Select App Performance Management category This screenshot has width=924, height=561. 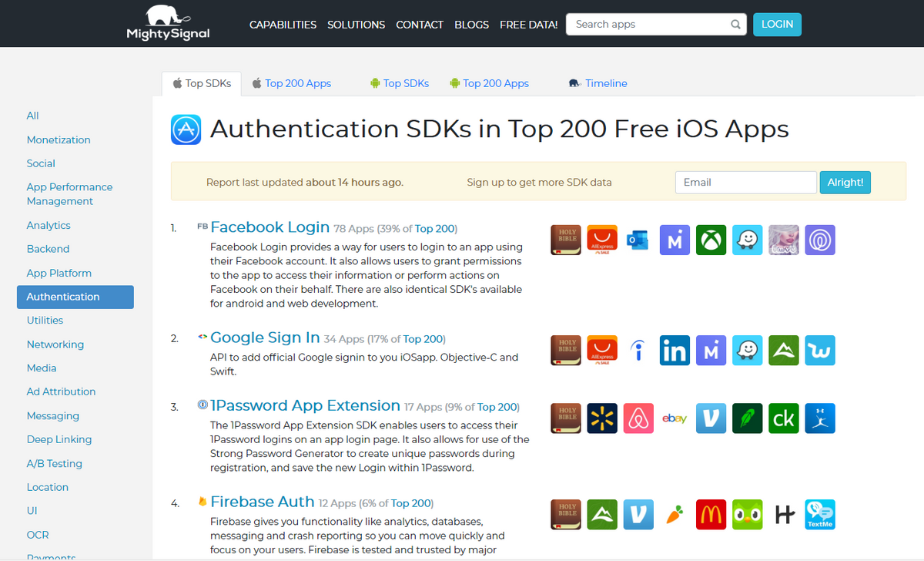69,194
